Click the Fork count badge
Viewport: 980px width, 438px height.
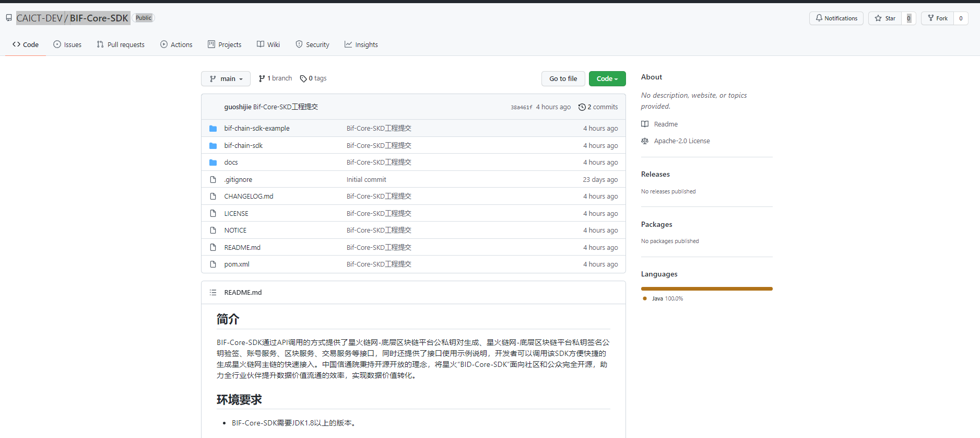[x=961, y=18]
